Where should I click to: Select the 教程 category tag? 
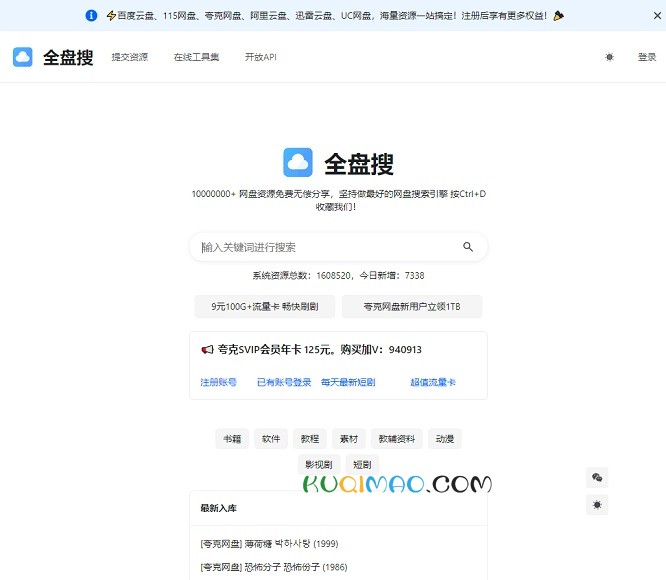tap(310, 439)
